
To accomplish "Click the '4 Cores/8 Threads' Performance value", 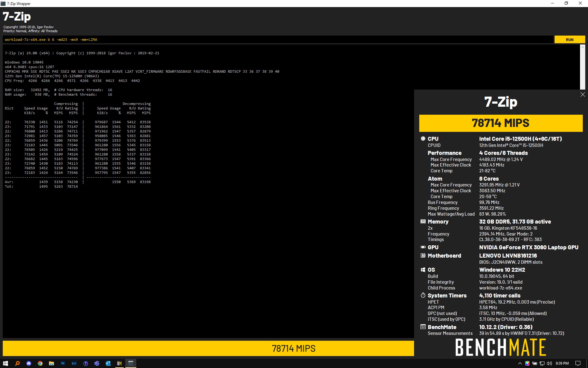I will pos(503,153).
